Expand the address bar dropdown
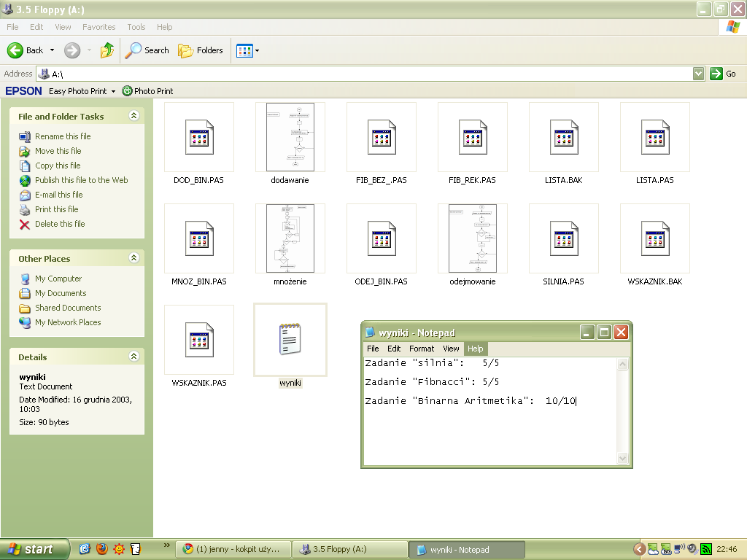Viewport: 747px width, 560px height. pos(698,74)
